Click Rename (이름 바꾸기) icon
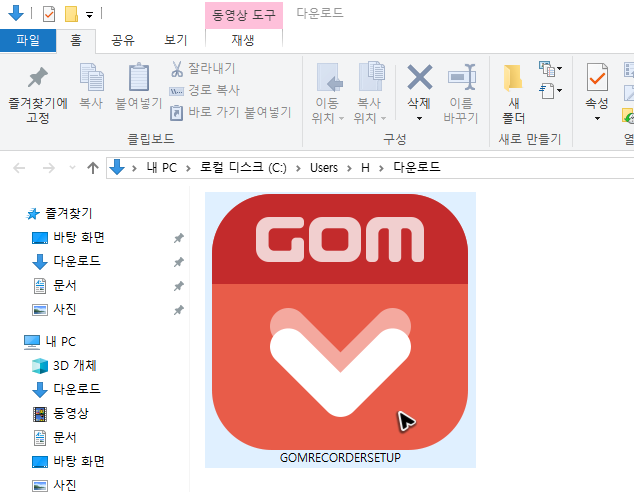Viewport: 634px width, 492px height. pyautogui.click(x=461, y=77)
